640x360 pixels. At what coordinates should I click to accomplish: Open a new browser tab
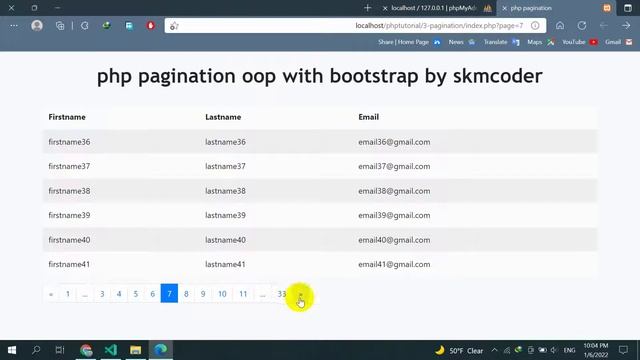point(367,8)
